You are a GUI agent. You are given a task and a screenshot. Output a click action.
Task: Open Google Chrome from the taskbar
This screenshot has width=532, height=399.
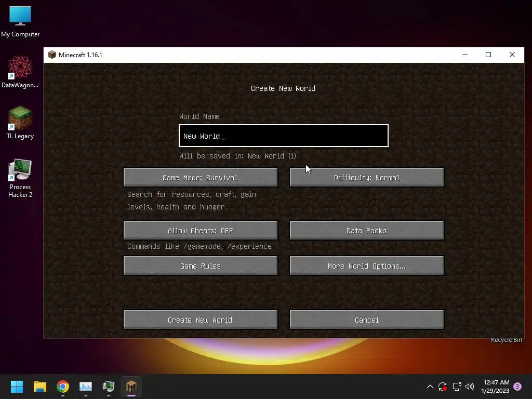[63, 387]
